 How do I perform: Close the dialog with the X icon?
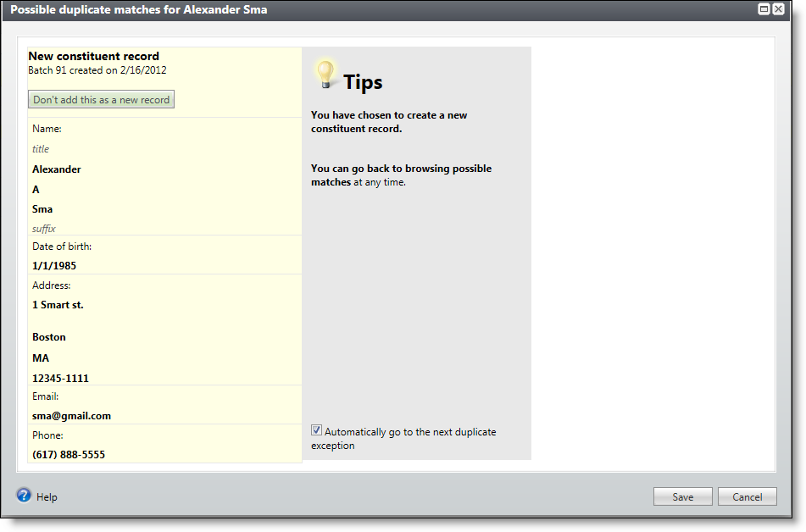pos(778,8)
